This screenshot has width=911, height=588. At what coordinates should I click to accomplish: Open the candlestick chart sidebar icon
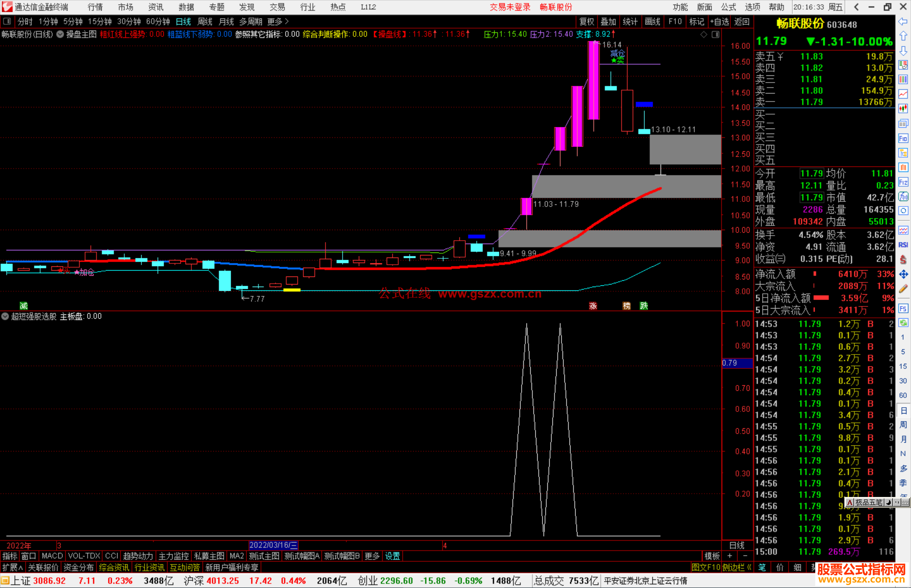click(903, 108)
